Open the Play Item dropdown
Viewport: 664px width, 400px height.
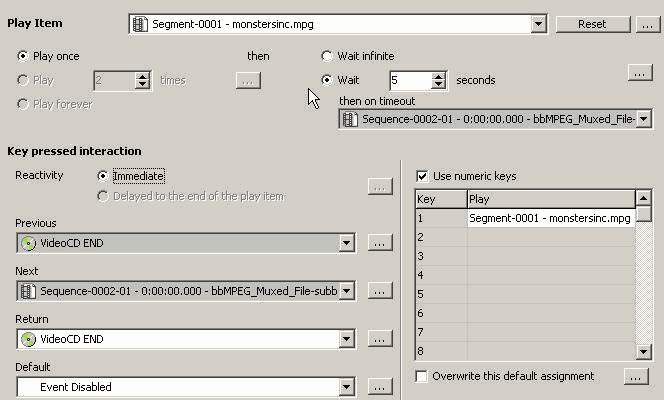538,24
